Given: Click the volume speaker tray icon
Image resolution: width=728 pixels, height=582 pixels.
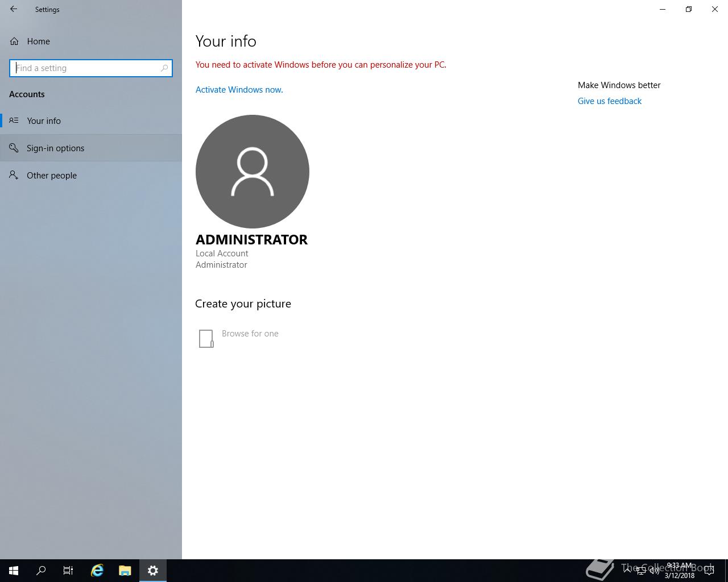Looking at the screenshot, I should [654, 571].
